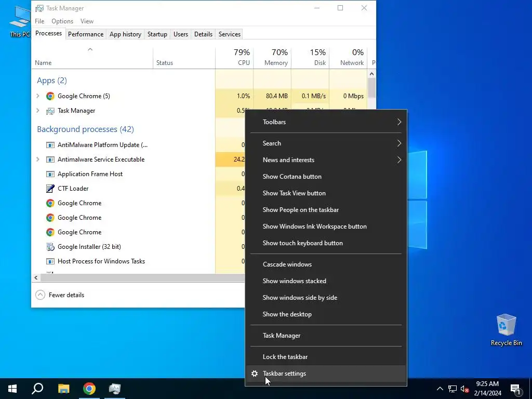Click the muted volume tray icon

(x=465, y=389)
